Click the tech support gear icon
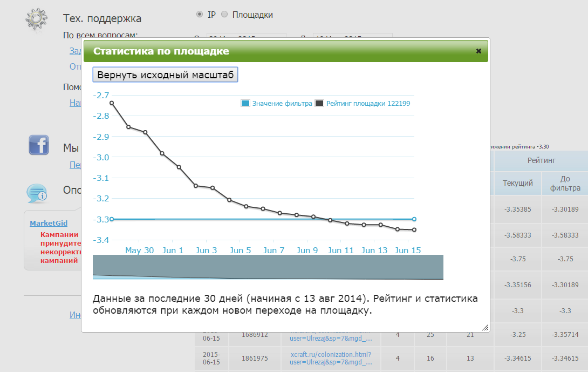588x372 pixels. click(x=36, y=19)
